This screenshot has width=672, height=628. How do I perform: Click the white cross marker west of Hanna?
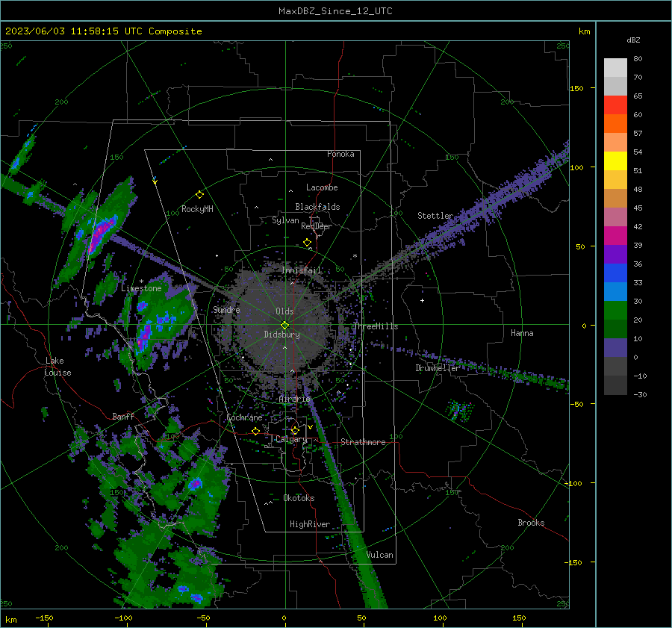click(422, 300)
